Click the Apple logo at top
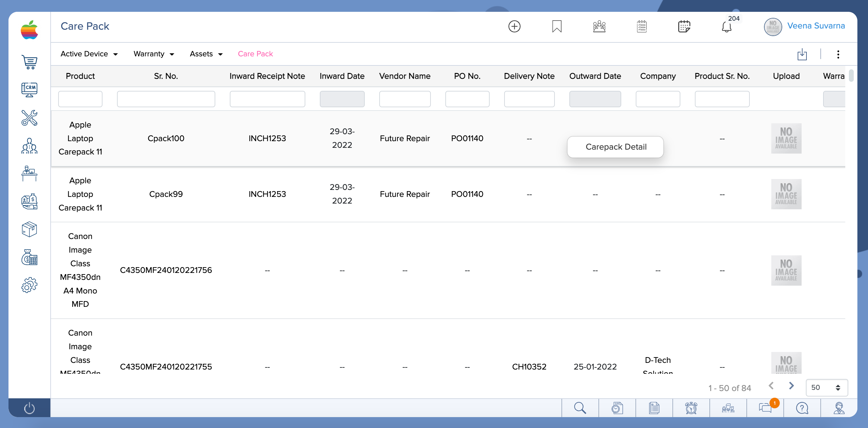The width and height of the screenshot is (868, 428). [29, 30]
